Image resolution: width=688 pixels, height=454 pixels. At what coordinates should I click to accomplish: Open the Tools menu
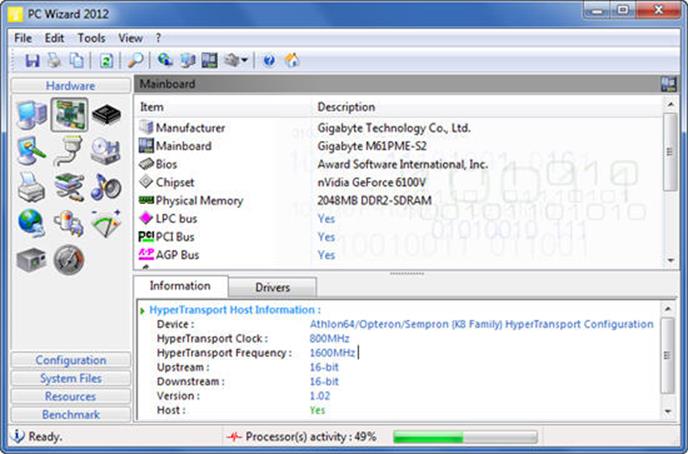pyautogui.click(x=91, y=38)
